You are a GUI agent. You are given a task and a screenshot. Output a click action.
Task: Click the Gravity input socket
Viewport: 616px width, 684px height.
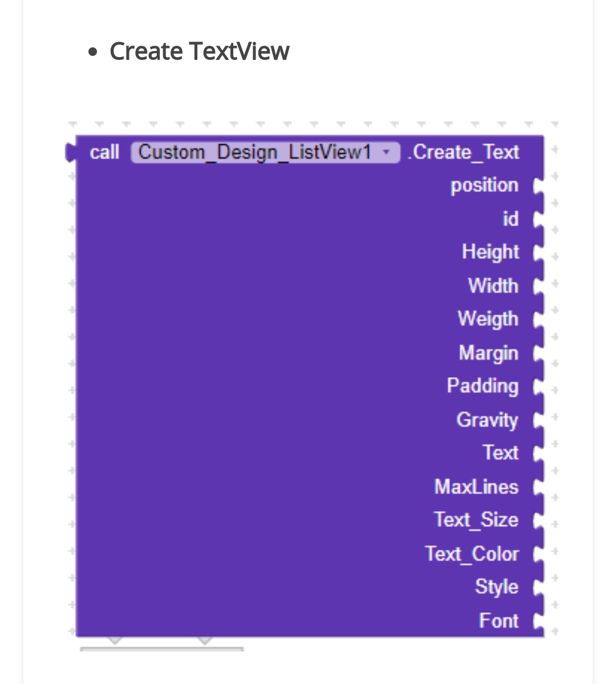pos(537,420)
